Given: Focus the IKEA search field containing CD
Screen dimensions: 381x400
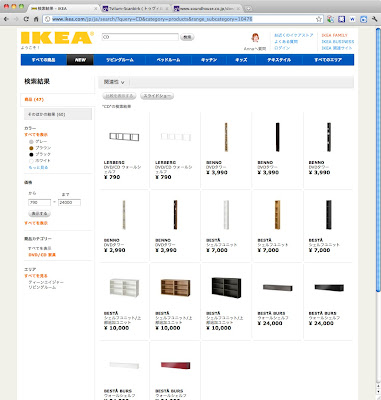Looking at the screenshot, I should click(x=140, y=37).
